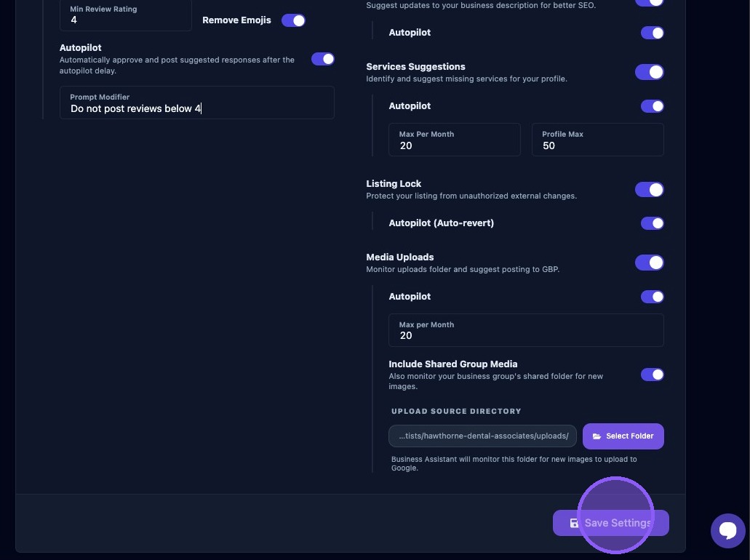The width and height of the screenshot is (750, 560).
Task: Click the Remove Emojis label
Action: point(236,20)
